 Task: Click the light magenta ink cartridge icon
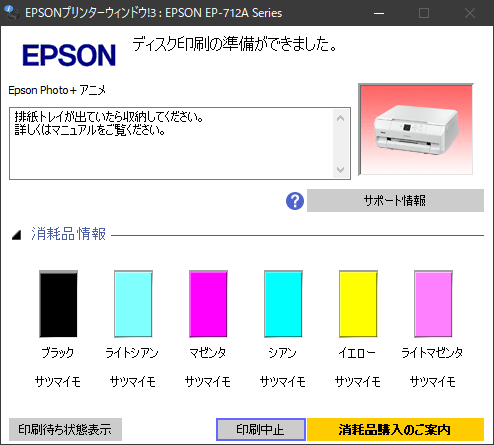[433, 304]
